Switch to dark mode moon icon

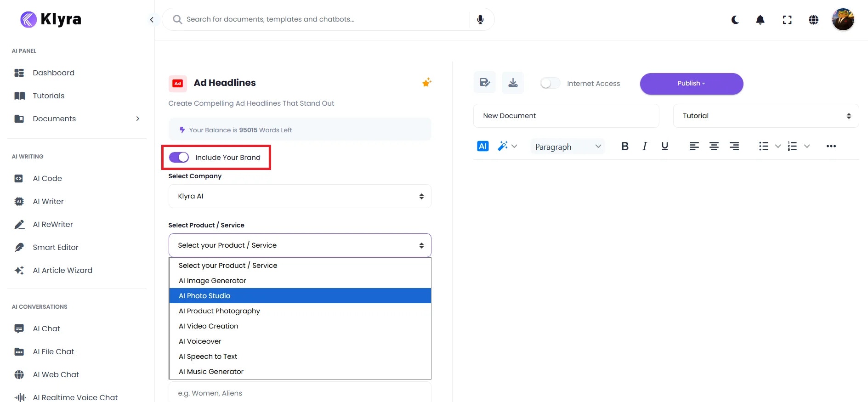735,20
